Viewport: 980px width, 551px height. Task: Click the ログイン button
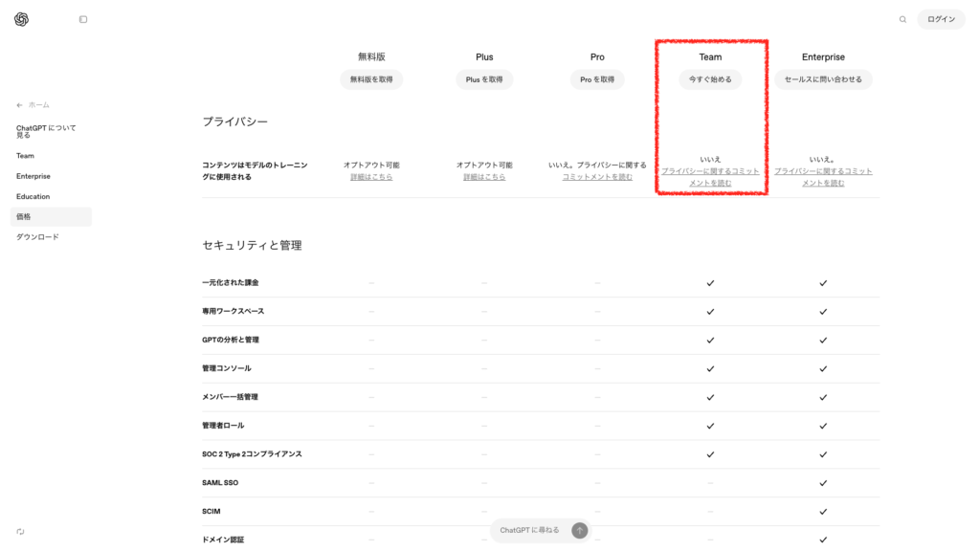(x=941, y=19)
